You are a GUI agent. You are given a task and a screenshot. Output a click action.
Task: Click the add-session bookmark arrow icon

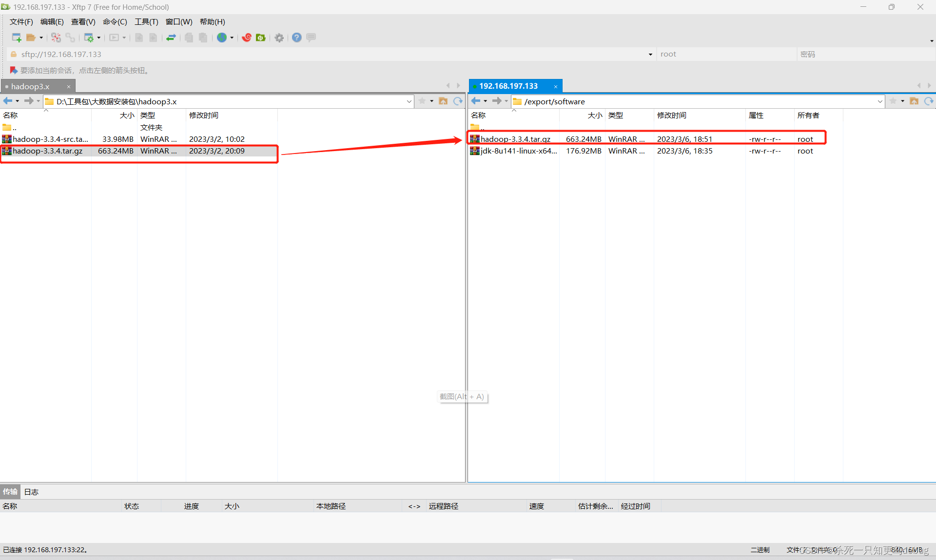click(14, 71)
